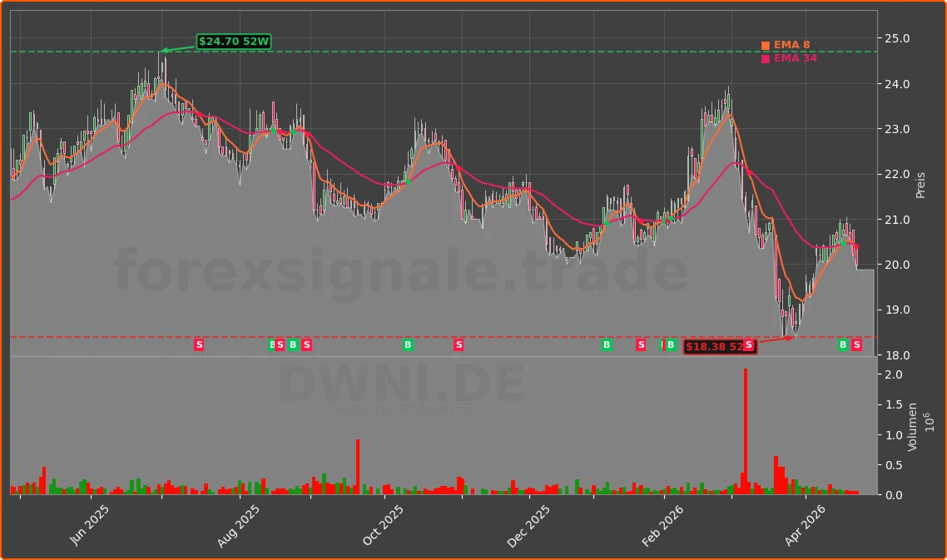Click the Apr 2026 date axis label
This screenshot has height=560, width=947.
[805, 525]
